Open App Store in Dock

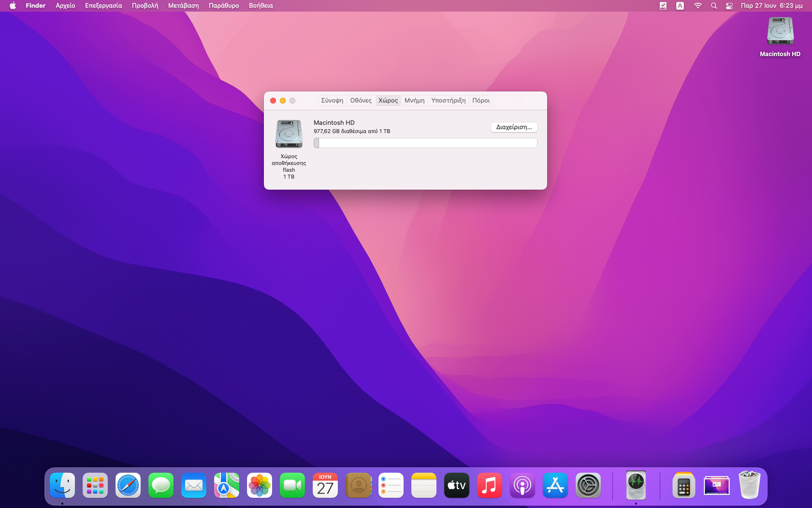(555, 485)
